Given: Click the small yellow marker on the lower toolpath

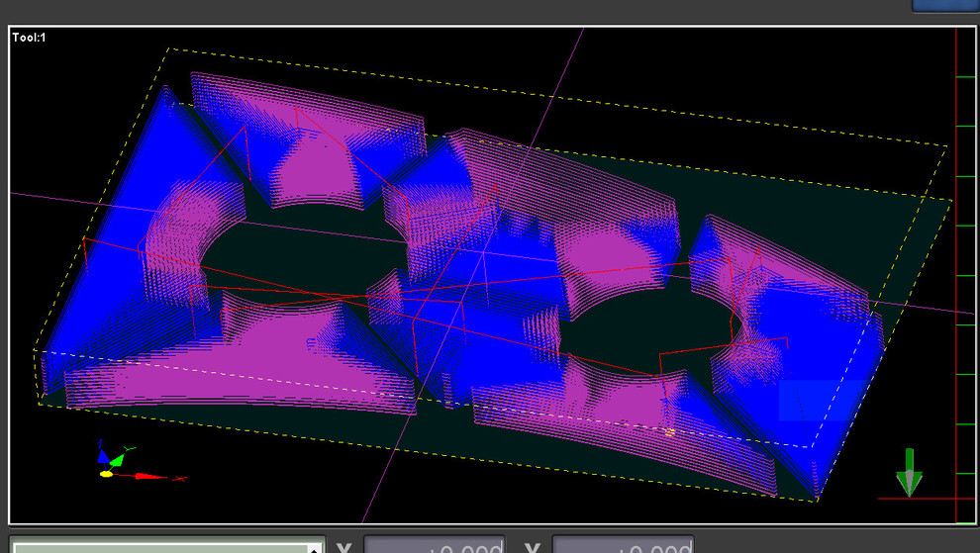Looking at the screenshot, I should coord(670,431).
